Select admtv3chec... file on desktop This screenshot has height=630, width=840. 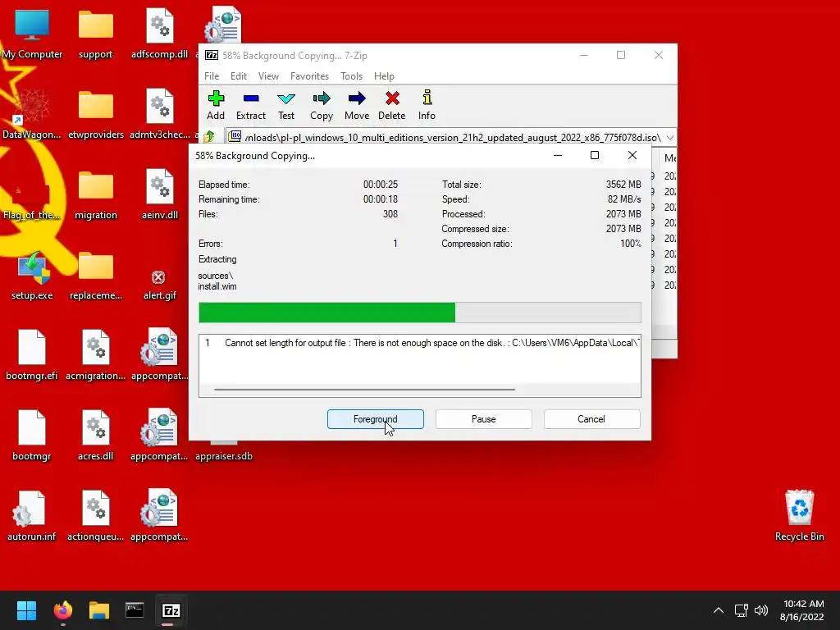coord(160,113)
